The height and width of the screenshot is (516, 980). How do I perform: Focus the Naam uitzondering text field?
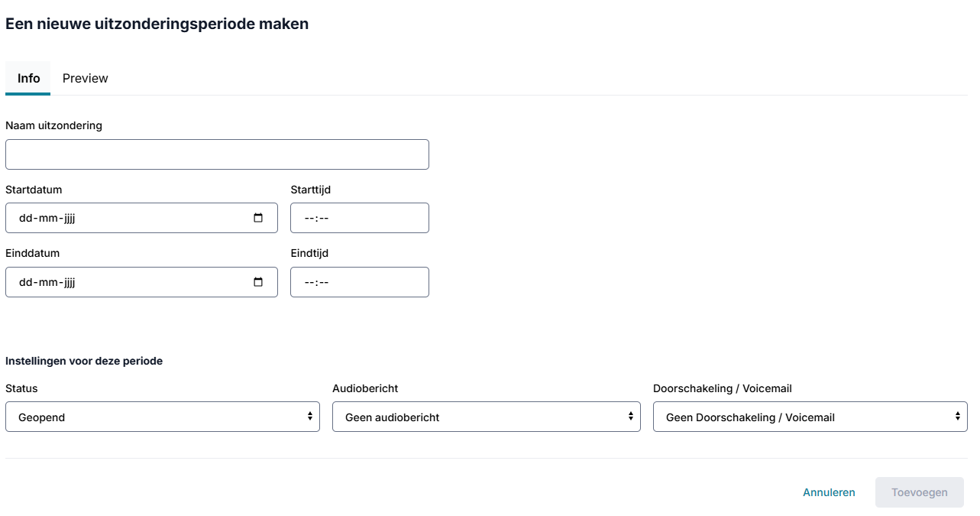[217, 154]
